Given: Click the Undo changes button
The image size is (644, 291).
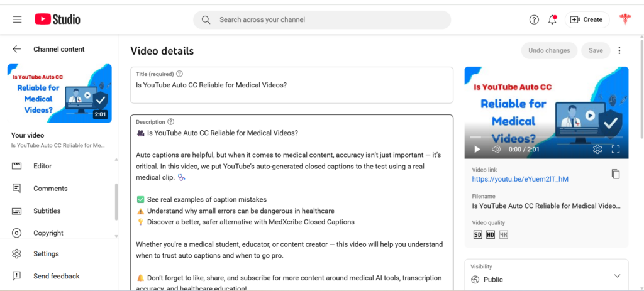Looking at the screenshot, I should tap(549, 50).
